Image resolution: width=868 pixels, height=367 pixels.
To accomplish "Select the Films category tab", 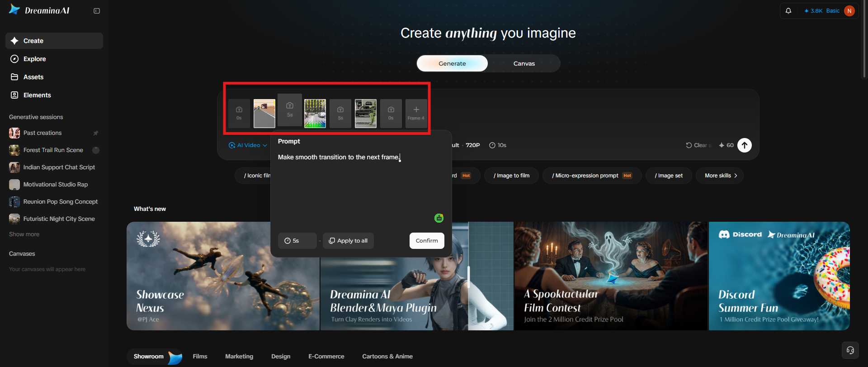I will tap(200, 357).
